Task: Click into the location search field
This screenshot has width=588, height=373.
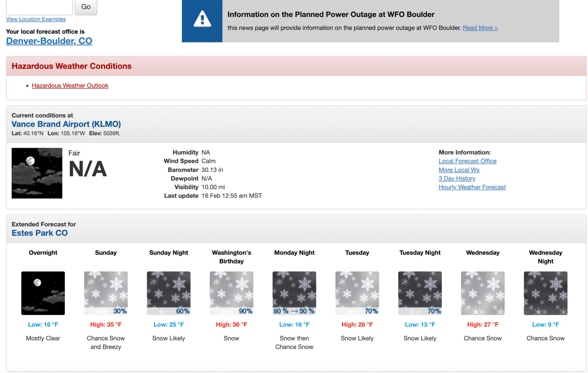Action: 39,7
